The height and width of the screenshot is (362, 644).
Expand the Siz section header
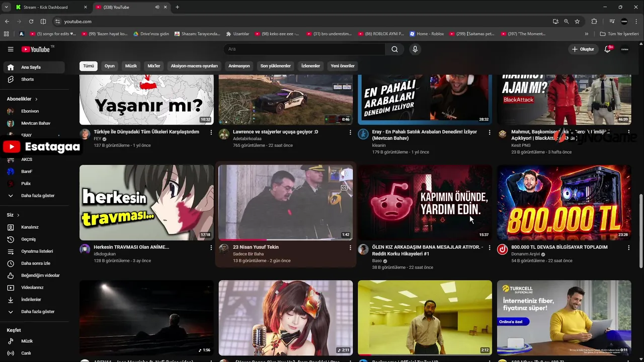pos(13,215)
